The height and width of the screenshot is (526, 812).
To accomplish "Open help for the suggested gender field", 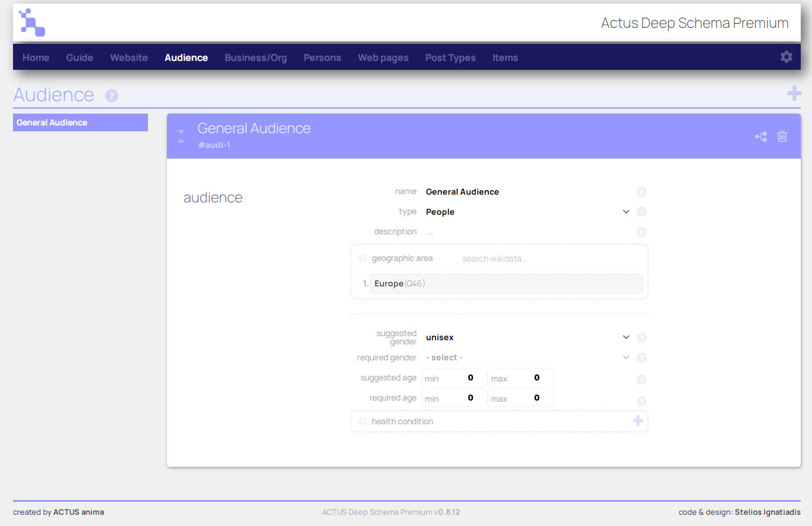I will point(642,337).
